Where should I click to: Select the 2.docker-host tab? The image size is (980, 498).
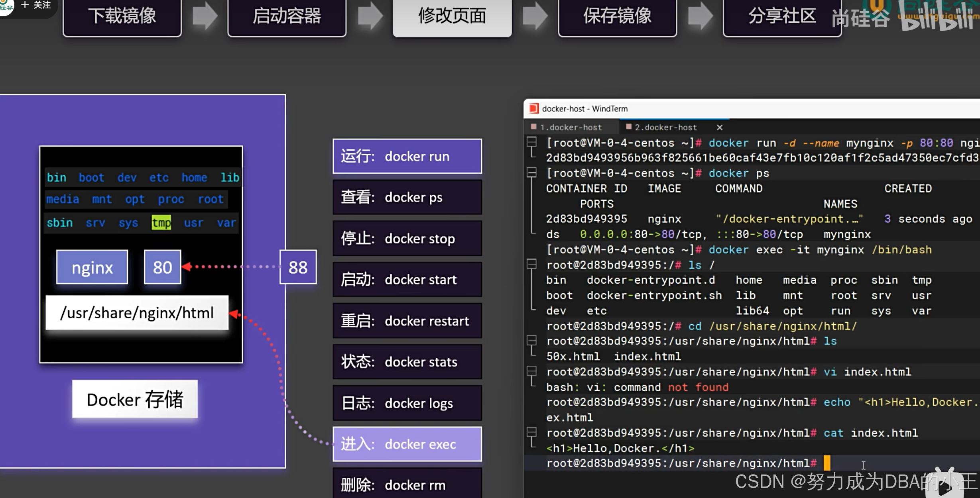tap(665, 127)
